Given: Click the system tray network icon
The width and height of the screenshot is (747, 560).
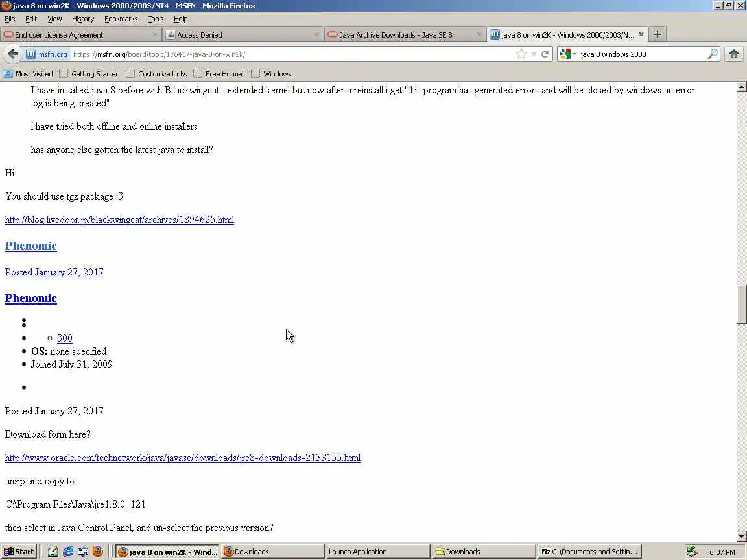Looking at the screenshot, I should pos(693,552).
